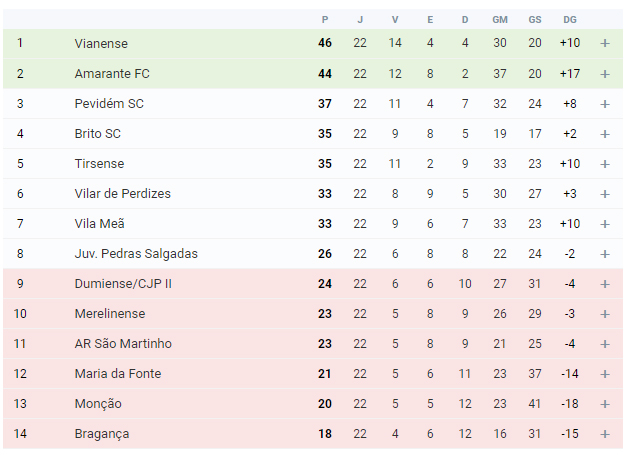The image size is (628, 458).
Task: Click plus icon beside Dumiense/CJP II
Action: pos(605,284)
